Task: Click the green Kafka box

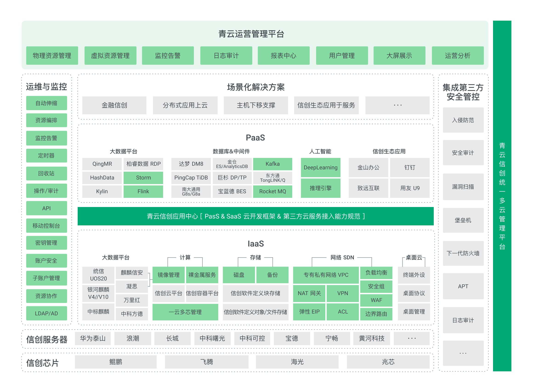Action: pyautogui.click(x=272, y=164)
